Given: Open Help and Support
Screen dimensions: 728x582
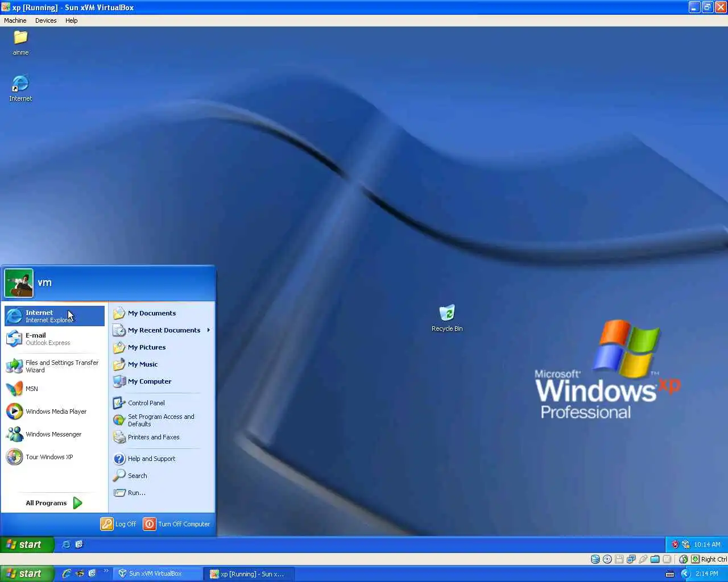Looking at the screenshot, I should pyautogui.click(x=162, y=459).
